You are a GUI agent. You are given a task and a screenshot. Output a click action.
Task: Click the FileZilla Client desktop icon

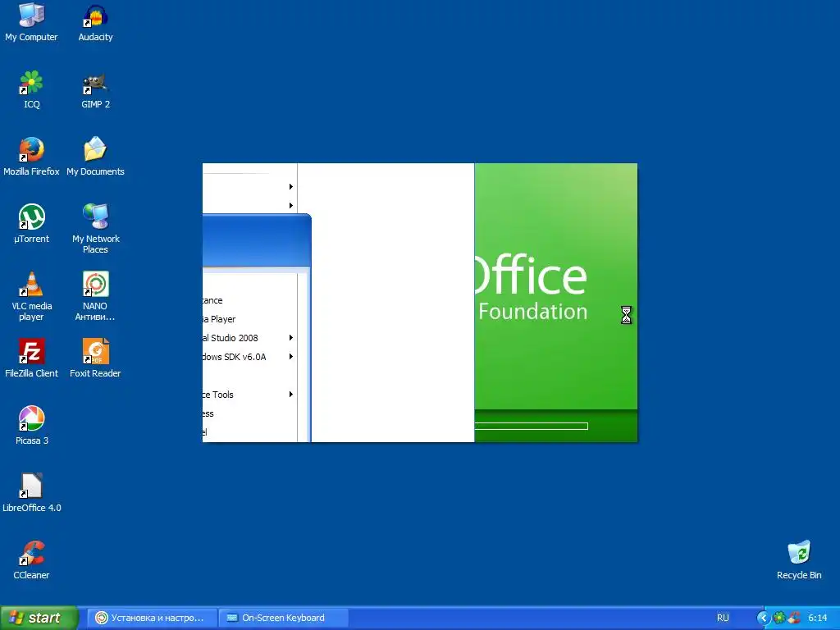pos(32,358)
